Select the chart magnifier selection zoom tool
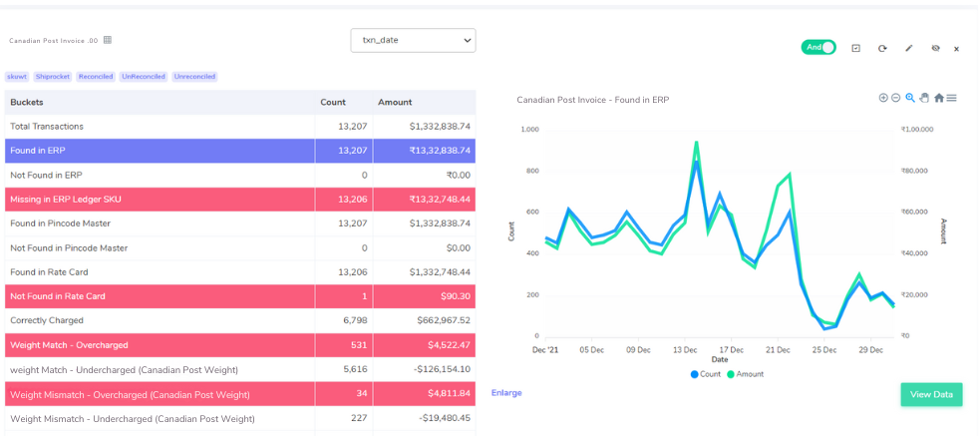Image resolution: width=980 pixels, height=436 pixels. pos(910,98)
